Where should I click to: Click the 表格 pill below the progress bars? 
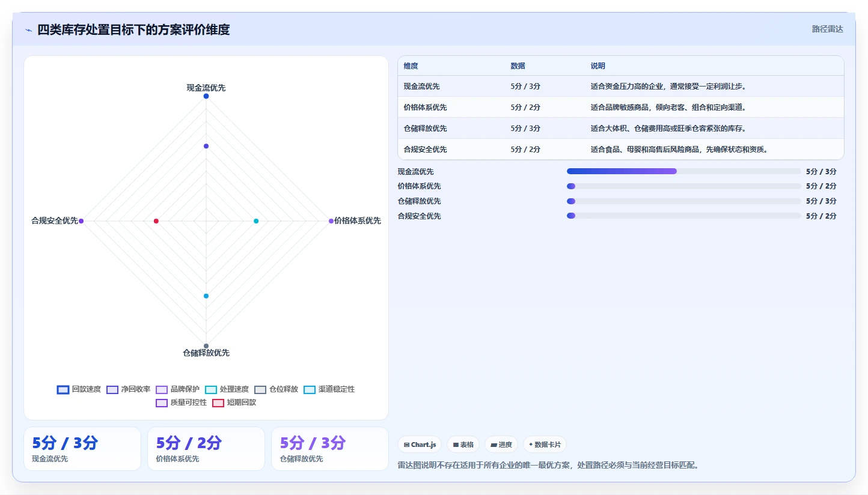pos(463,445)
